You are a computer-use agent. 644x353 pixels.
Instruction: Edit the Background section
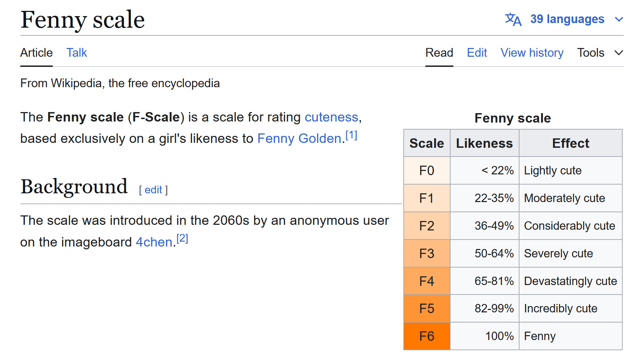pyautogui.click(x=153, y=190)
